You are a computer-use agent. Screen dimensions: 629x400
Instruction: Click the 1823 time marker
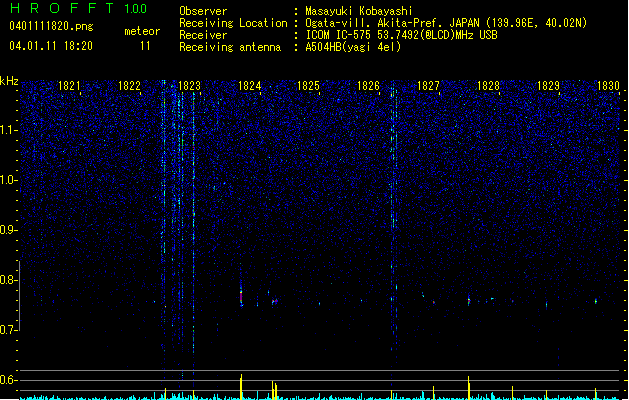pyautogui.click(x=189, y=86)
